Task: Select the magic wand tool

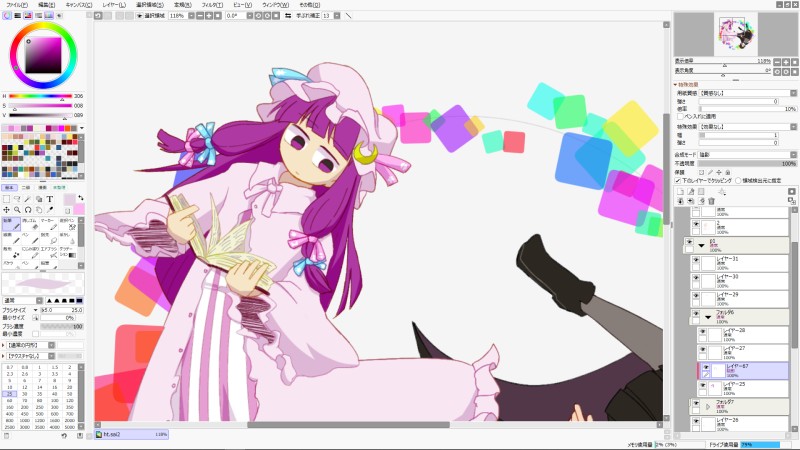Action: [x=28, y=199]
